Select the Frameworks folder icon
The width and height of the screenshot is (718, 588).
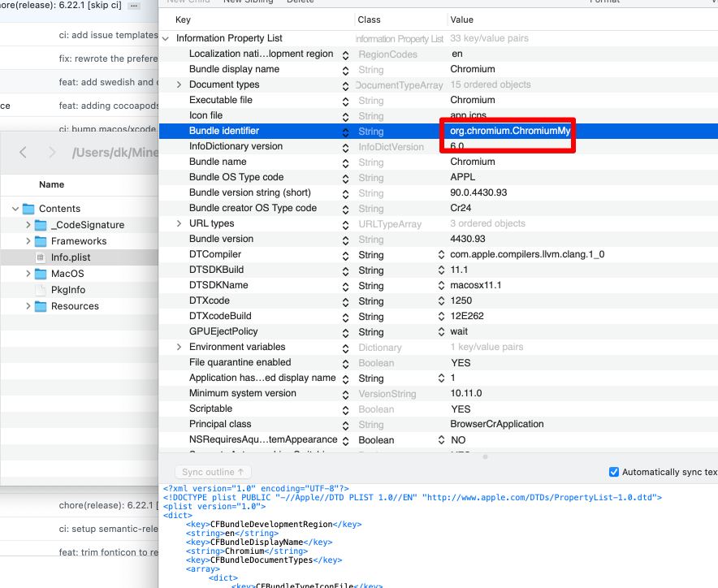(41, 241)
